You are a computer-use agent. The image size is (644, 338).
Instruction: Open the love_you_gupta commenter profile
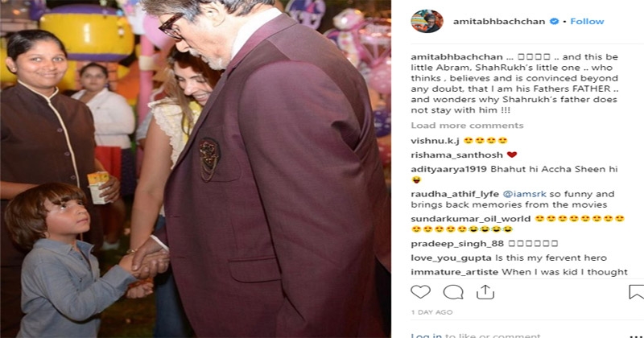[451, 258]
